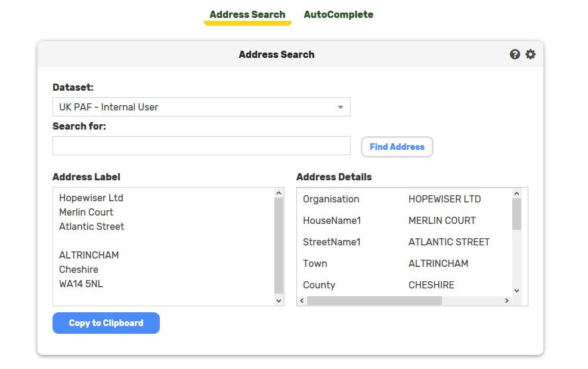The image size is (588, 369).
Task: Click Address Details horizontal scrollbar thumb
Action: (x=375, y=301)
